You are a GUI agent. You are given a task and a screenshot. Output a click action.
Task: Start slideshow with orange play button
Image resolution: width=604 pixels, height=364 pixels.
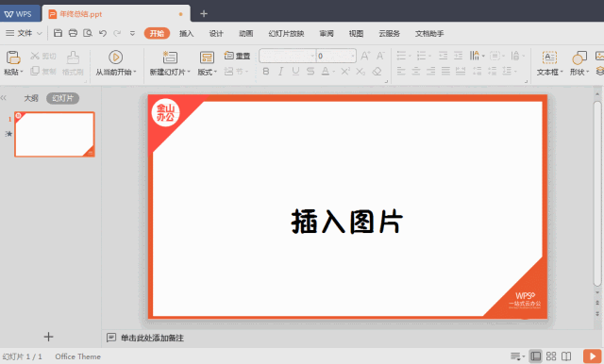592,356
